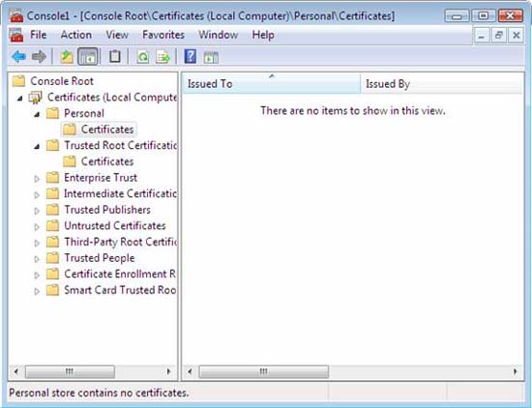Go up one level folder icon
The width and height of the screenshot is (532, 408).
[x=67, y=56]
